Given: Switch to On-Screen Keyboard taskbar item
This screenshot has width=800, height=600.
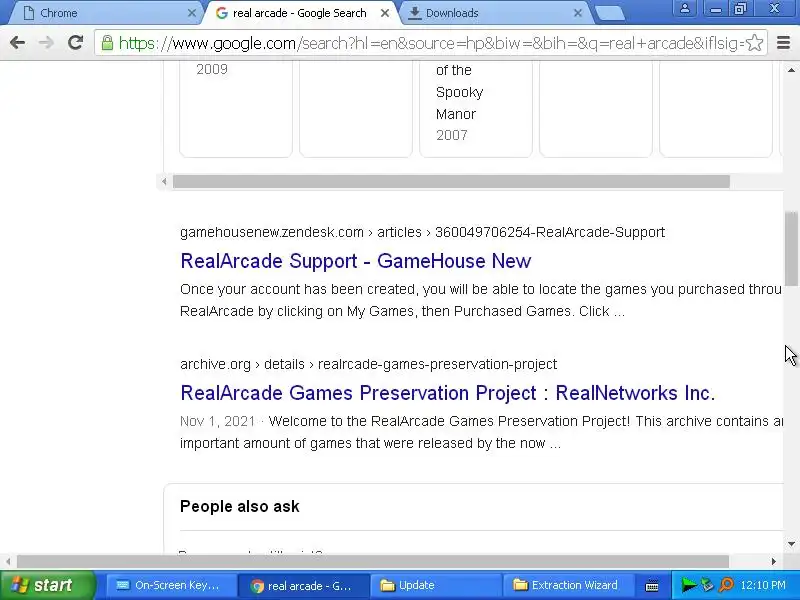Looking at the screenshot, I should point(171,585).
